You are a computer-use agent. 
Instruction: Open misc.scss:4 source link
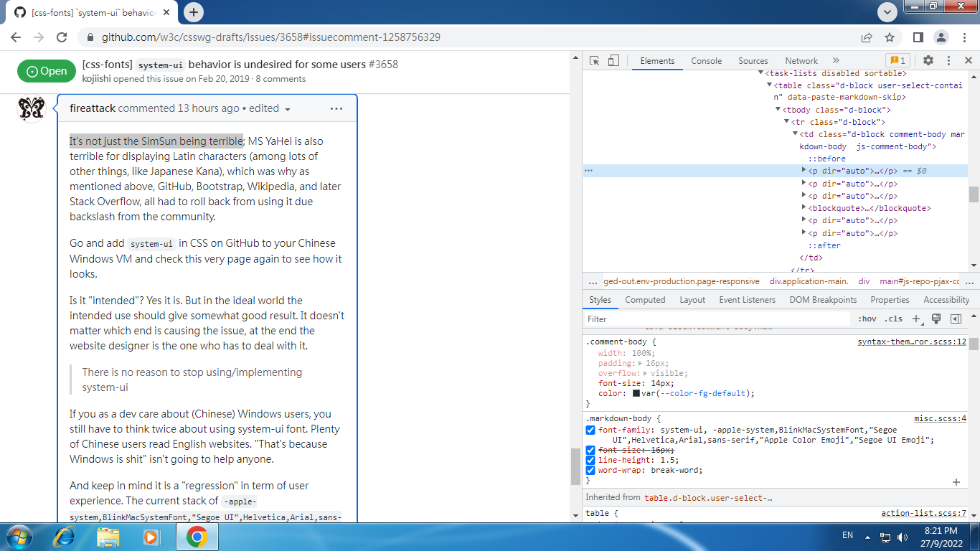pyautogui.click(x=940, y=419)
